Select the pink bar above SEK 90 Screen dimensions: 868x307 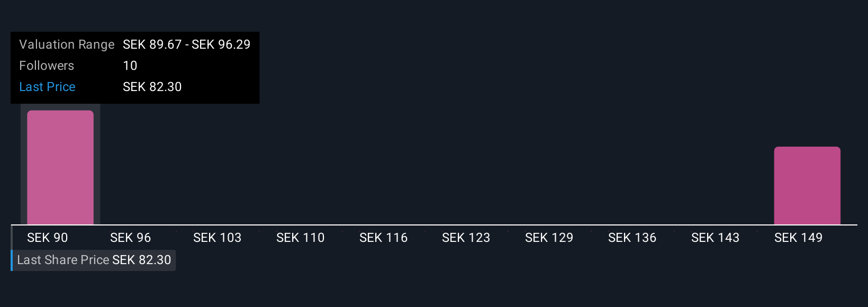[60, 167]
